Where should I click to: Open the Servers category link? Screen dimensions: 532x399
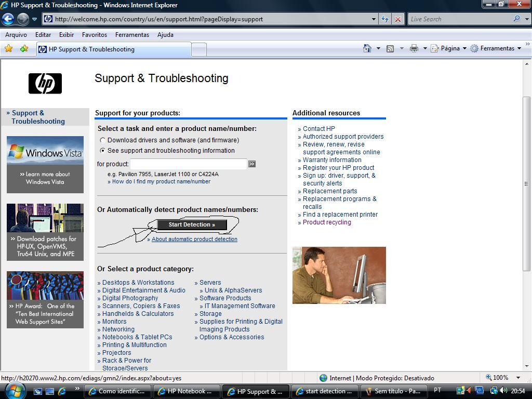210,282
